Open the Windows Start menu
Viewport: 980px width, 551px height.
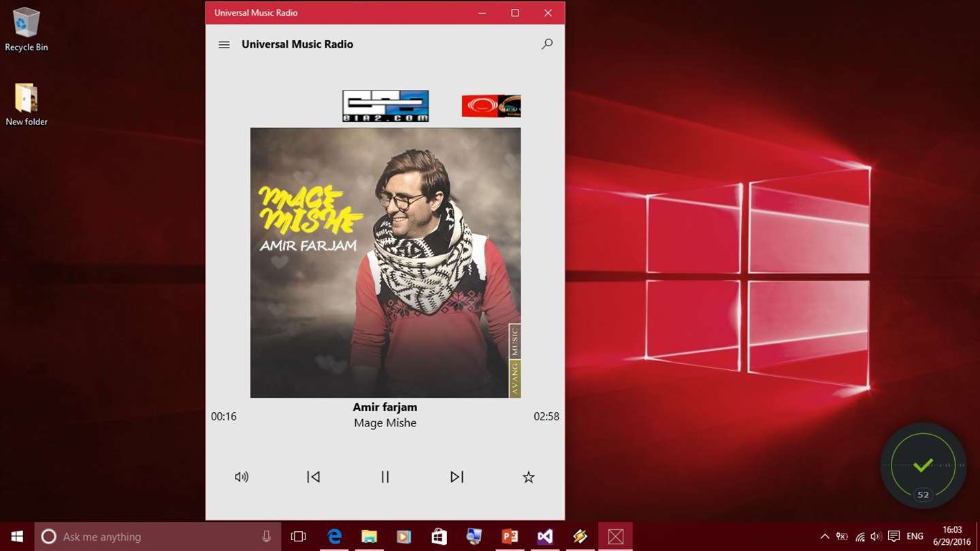17,537
